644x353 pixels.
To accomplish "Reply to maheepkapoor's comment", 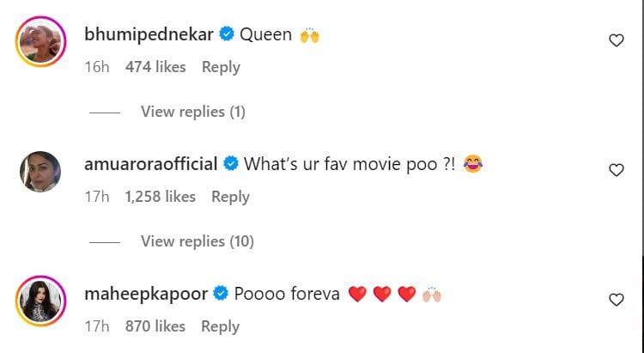I will point(221,326).
